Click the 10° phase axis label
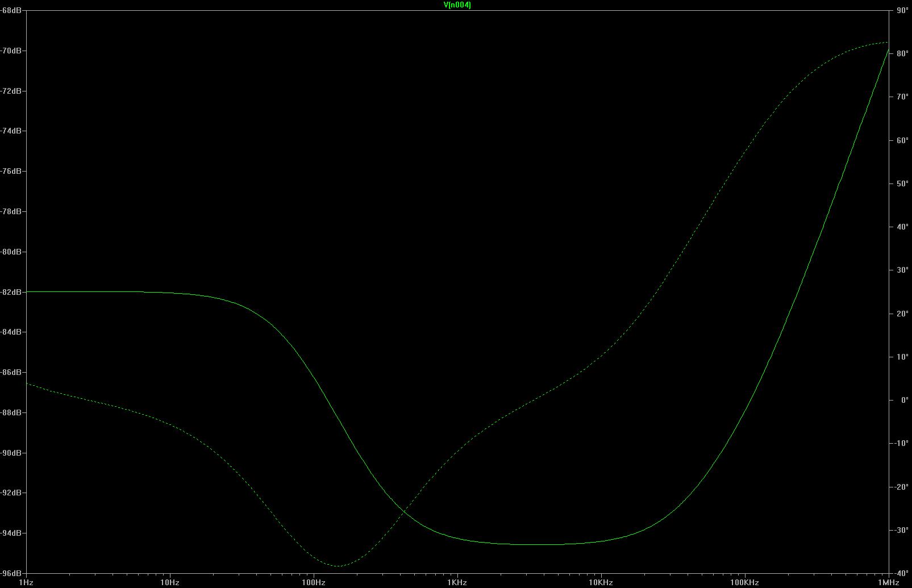This screenshot has width=912, height=588. (902, 357)
